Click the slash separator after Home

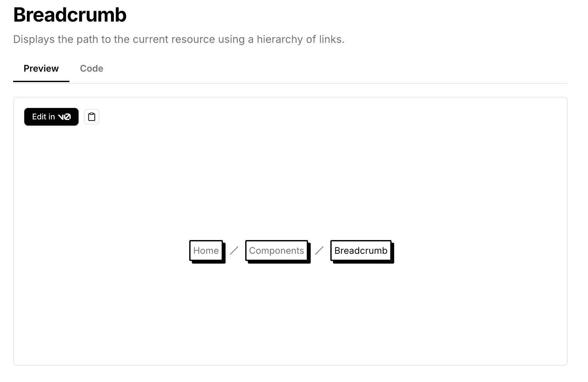click(234, 251)
